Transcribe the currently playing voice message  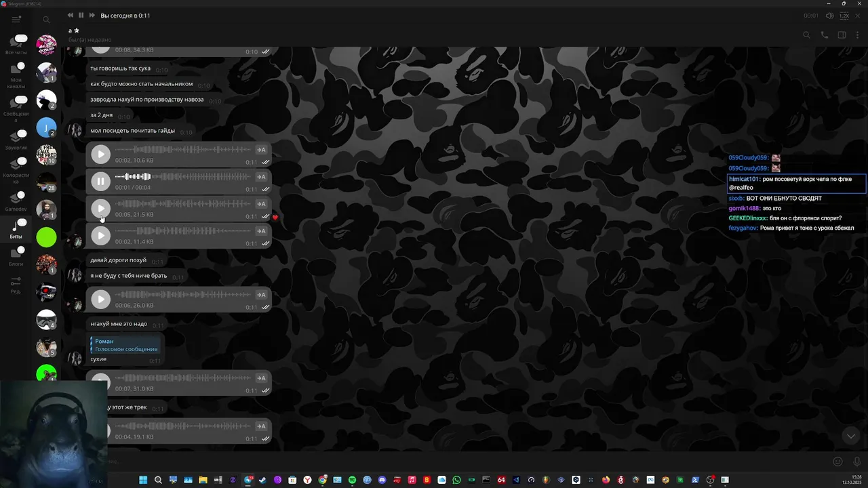pos(261,177)
